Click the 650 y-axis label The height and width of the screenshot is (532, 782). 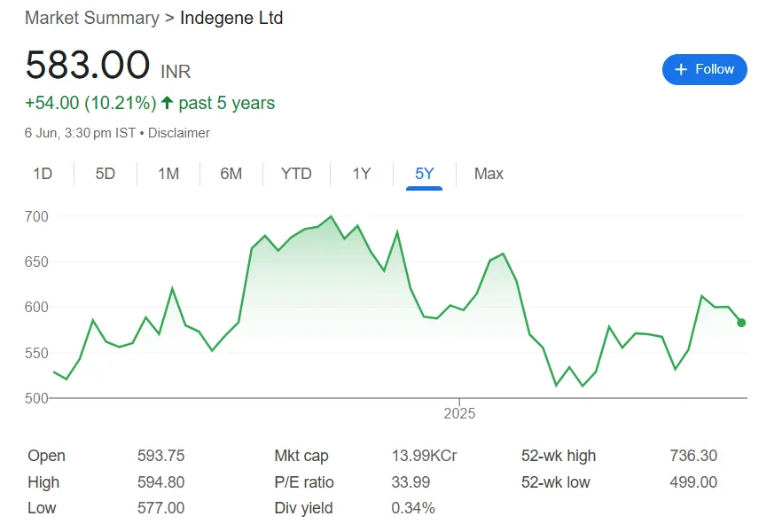pos(36,262)
